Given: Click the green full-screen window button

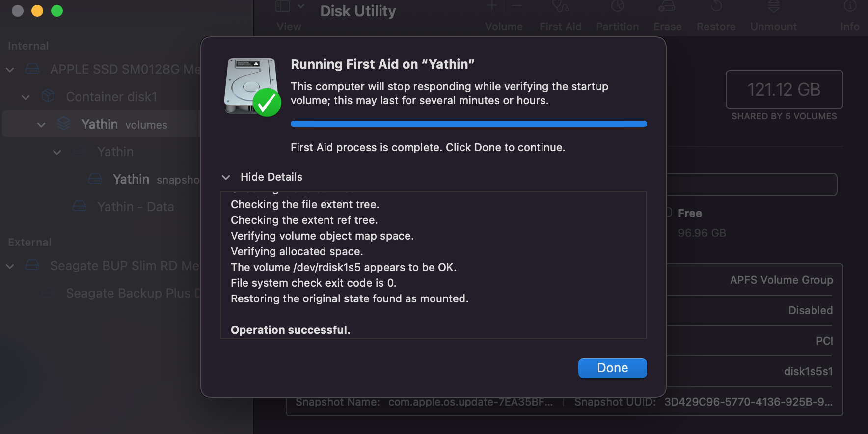Looking at the screenshot, I should [57, 11].
